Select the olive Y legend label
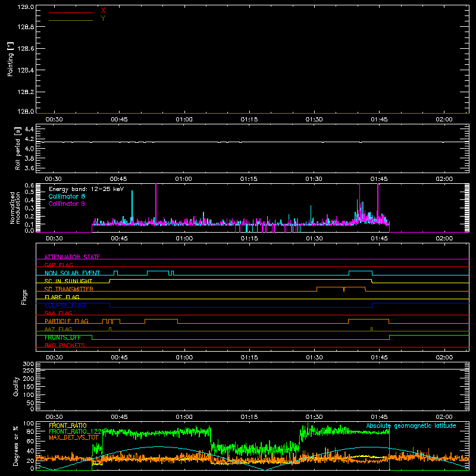Image resolution: width=476 pixels, height=476 pixels. (103, 18)
